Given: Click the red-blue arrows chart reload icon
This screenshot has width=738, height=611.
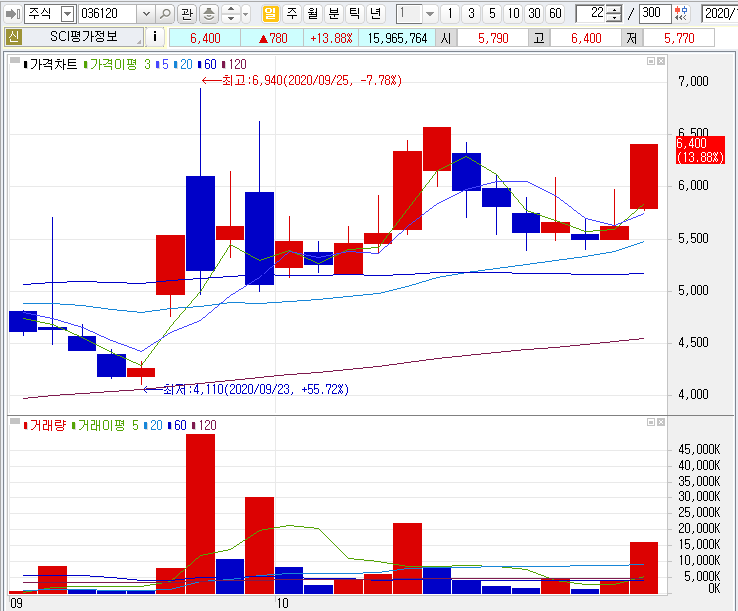Looking at the screenshot, I should point(681,14).
